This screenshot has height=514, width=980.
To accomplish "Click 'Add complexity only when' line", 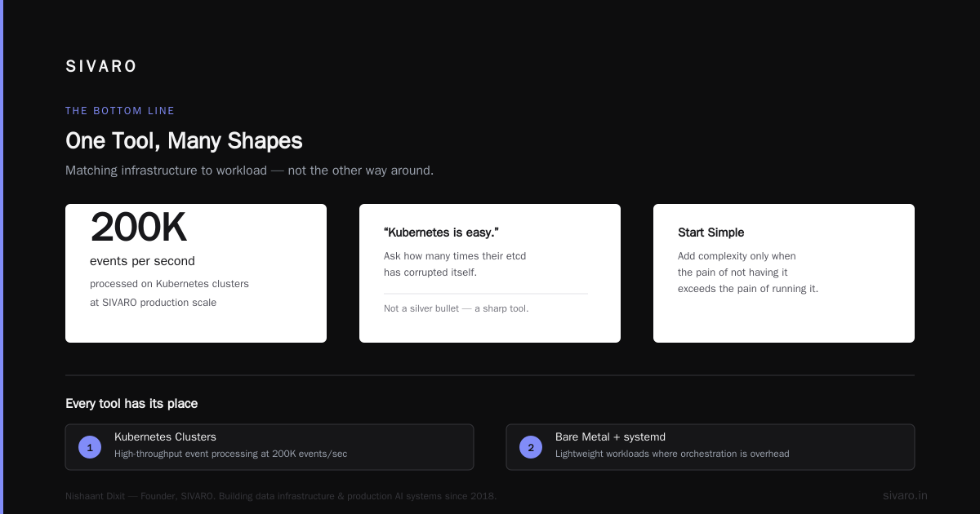I will 737,256.
